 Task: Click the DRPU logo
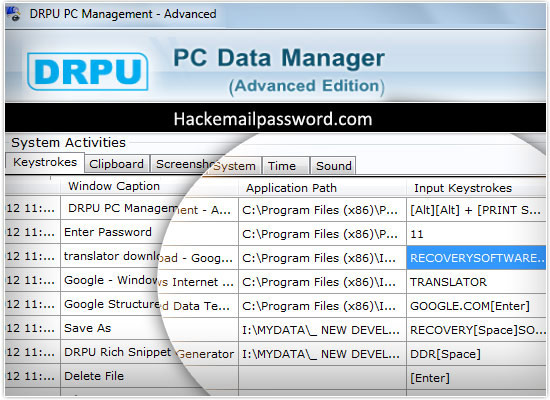[88, 72]
